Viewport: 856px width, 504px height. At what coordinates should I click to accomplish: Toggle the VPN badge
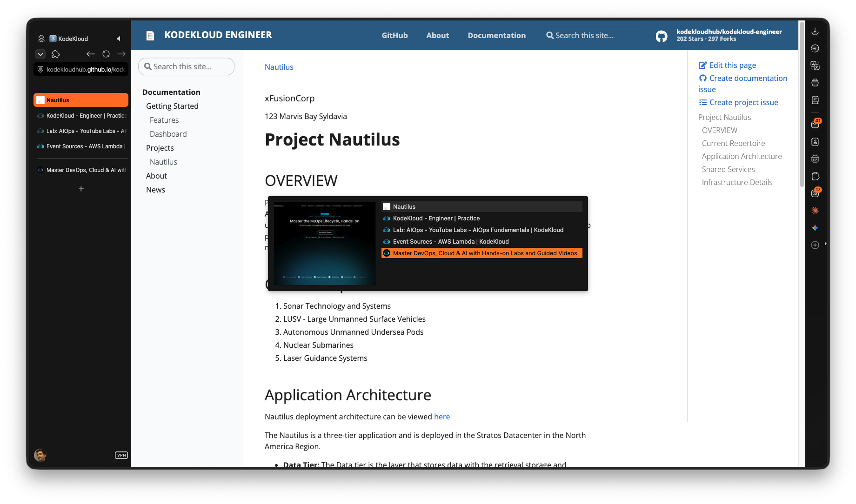(x=121, y=455)
